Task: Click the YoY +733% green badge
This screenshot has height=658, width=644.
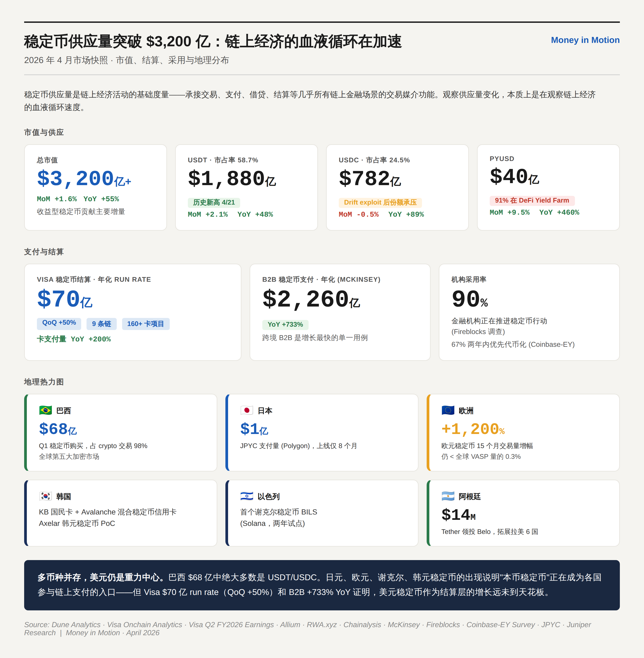Action: point(285,325)
